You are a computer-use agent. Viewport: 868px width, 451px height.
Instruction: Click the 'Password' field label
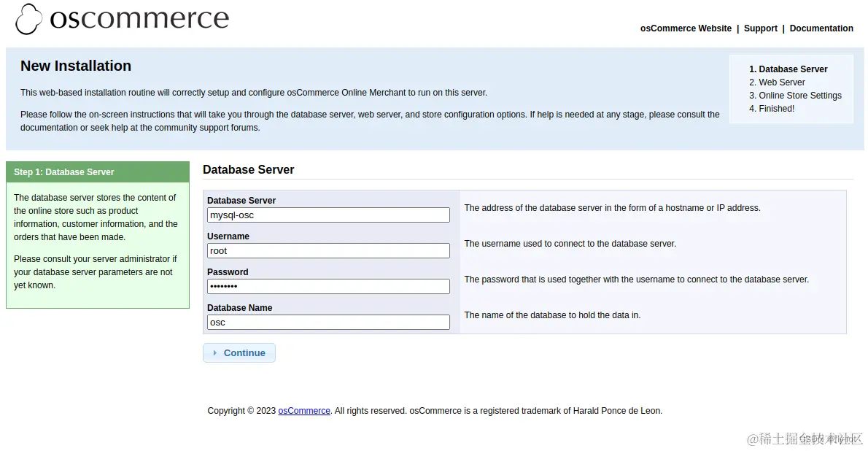(228, 272)
